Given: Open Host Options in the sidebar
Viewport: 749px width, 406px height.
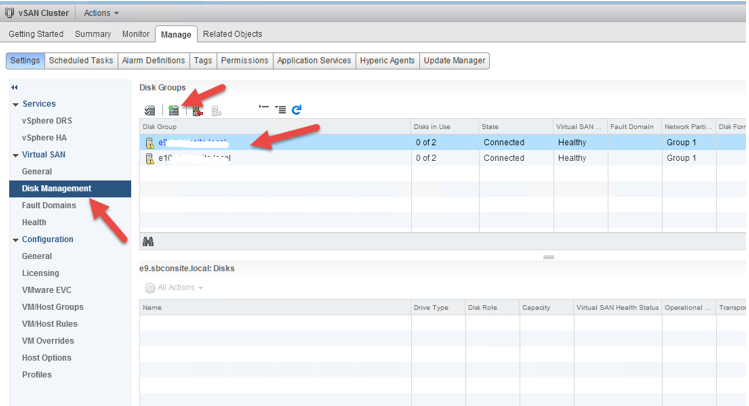Looking at the screenshot, I should [x=46, y=358].
